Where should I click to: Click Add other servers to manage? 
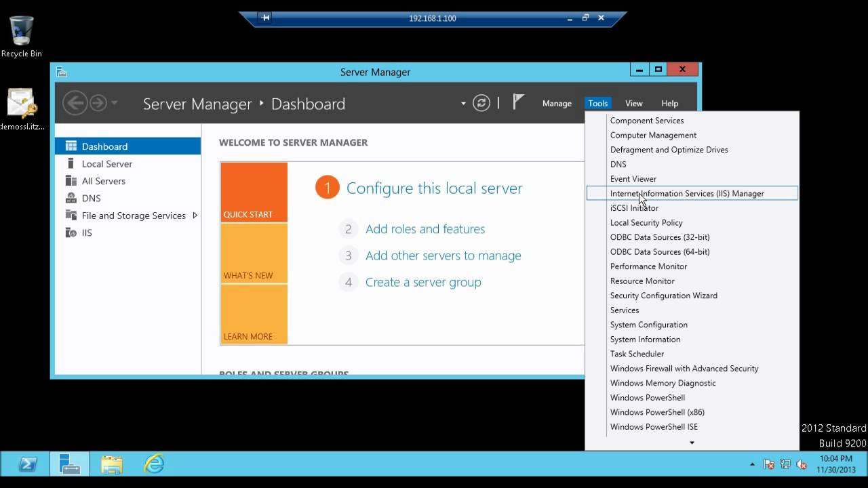(x=443, y=256)
